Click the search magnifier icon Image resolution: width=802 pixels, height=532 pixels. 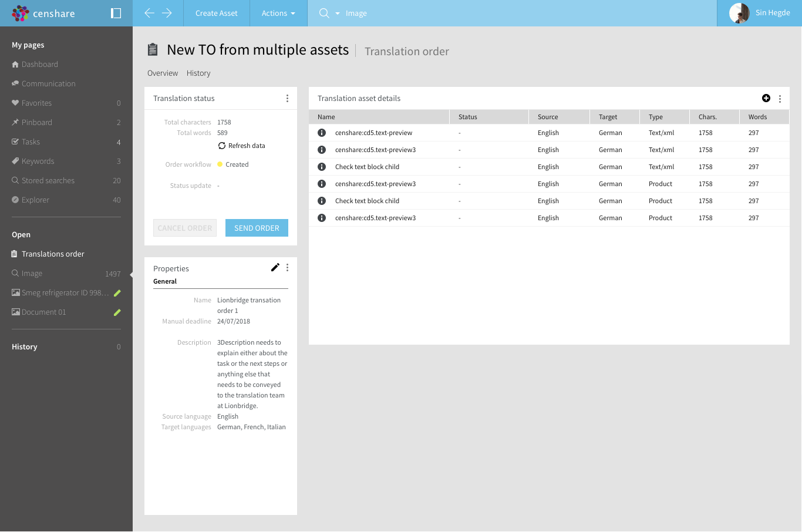(324, 13)
